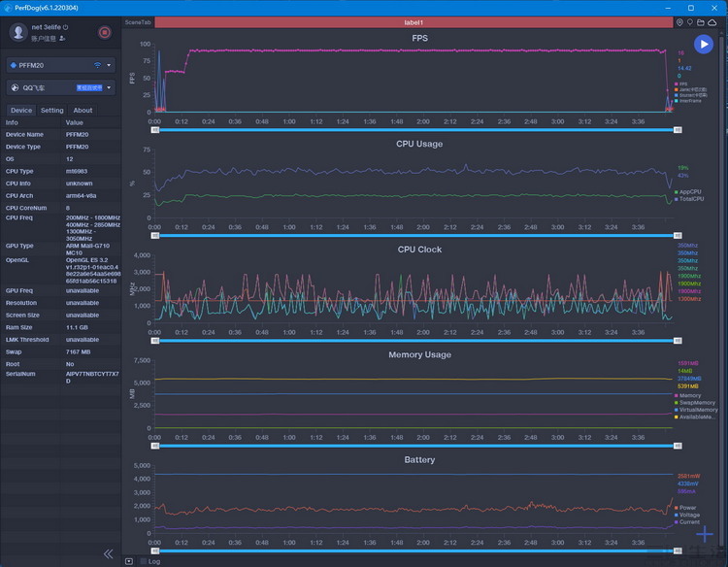Toggle Jank series in FPS legend
728x567 pixels.
690,89
